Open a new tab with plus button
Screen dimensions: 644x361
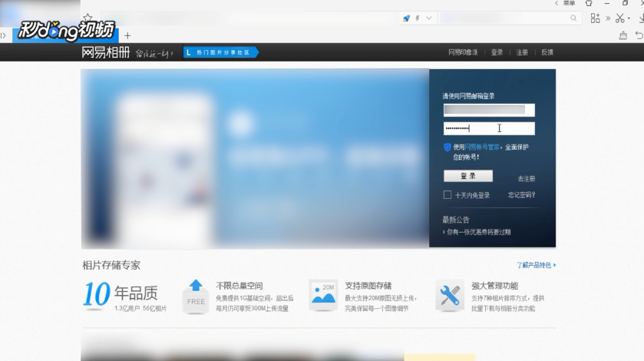[x=127, y=36]
